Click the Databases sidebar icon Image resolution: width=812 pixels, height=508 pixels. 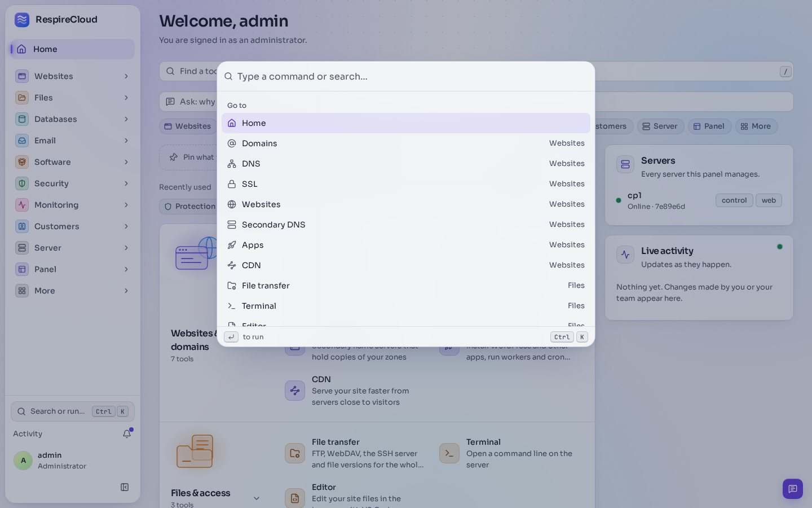tap(22, 119)
